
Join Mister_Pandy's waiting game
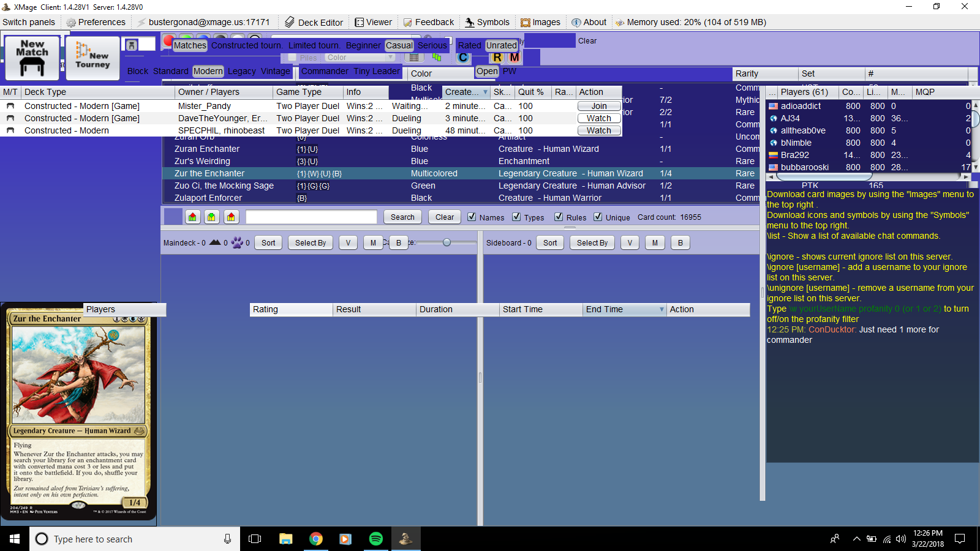[x=598, y=105]
